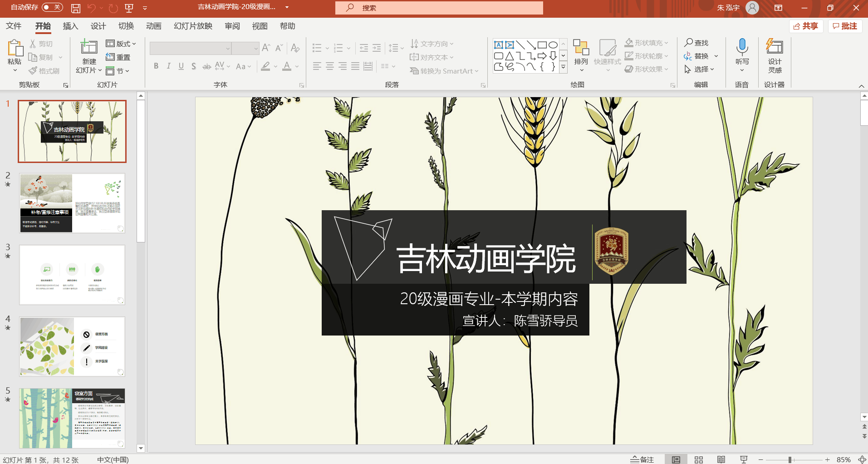Click the Undo arrow icon
868x464 pixels.
point(92,8)
